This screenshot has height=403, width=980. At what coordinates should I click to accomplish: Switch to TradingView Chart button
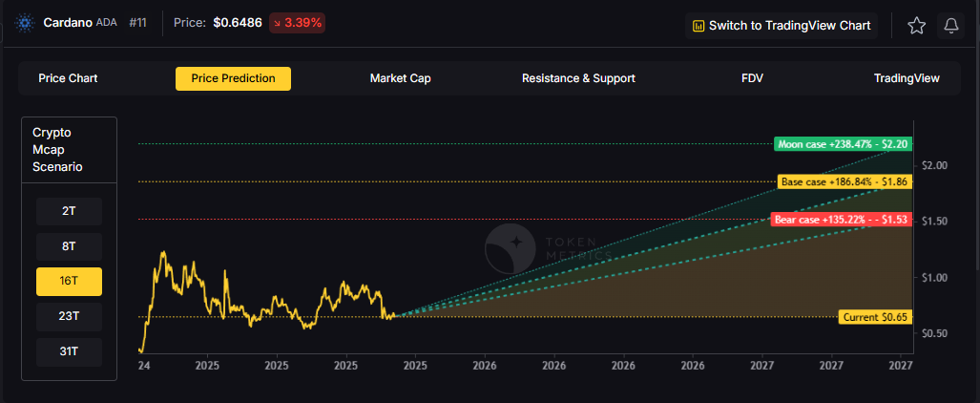pyautogui.click(x=782, y=26)
